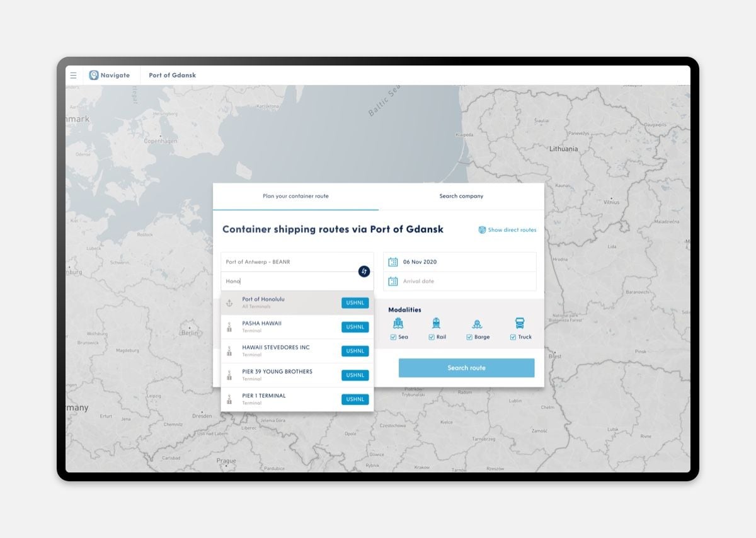The height and width of the screenshot is (538, 756).
Task: Open the Show direct routes link
Action: [508, 230]
